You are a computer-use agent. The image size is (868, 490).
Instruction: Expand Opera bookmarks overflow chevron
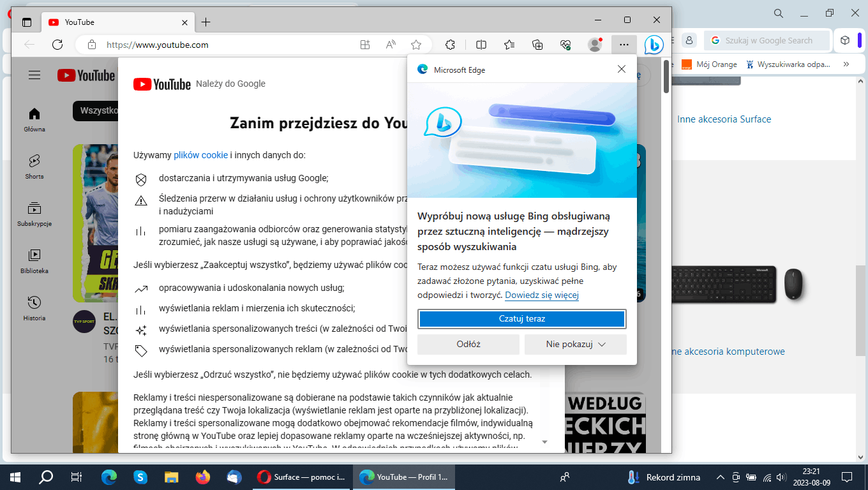pos(846,64)
